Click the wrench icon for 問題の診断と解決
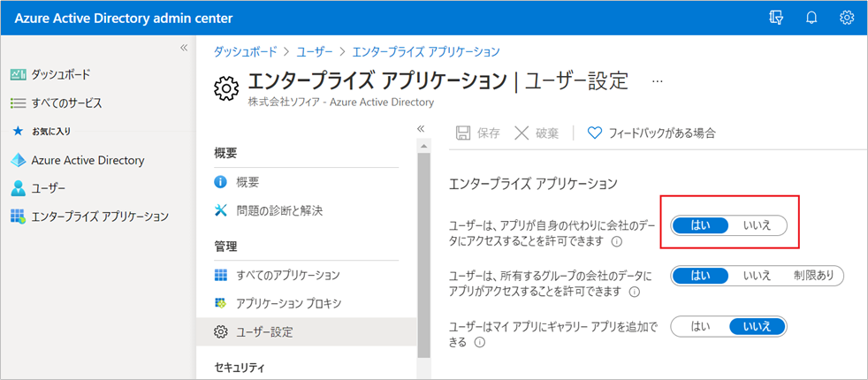The height and width of the screenshot is (380, 868). pyautogui.click(x=221, y=210)
